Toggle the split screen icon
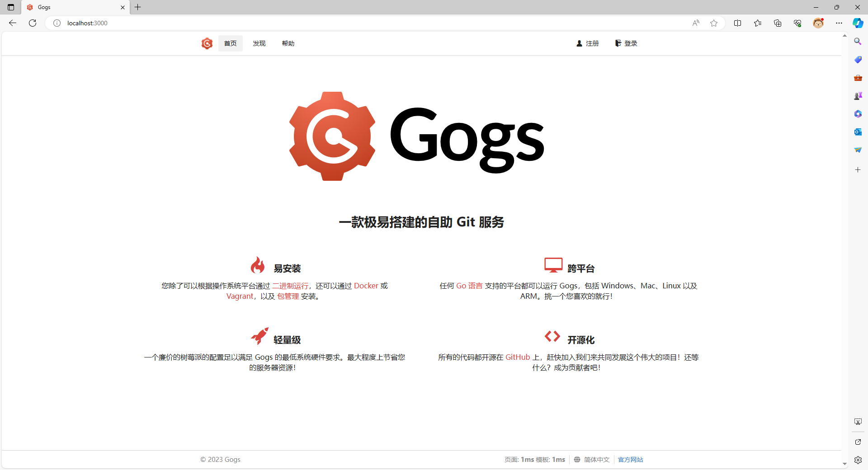Screen dimensions: 868x470 tap(737, 23)
